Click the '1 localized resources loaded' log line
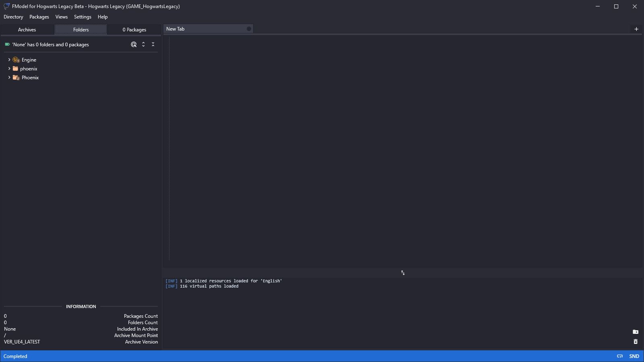This screenshot has width=644, height=362. click(x=224, y=281)
